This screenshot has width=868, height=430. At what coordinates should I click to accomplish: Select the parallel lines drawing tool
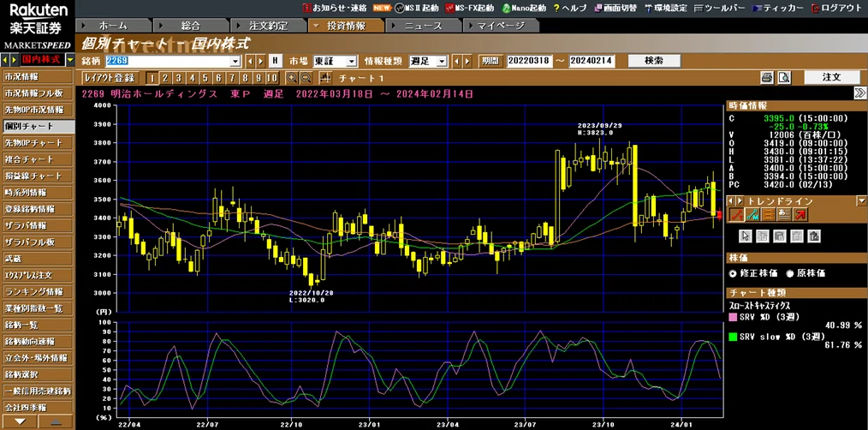[x=769, y=214]
